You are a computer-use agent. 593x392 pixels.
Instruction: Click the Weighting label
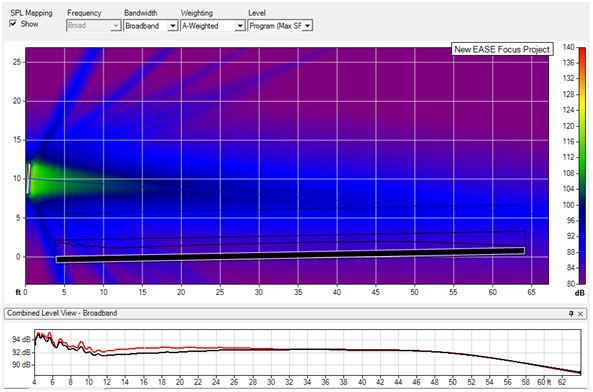click(197, 13)
